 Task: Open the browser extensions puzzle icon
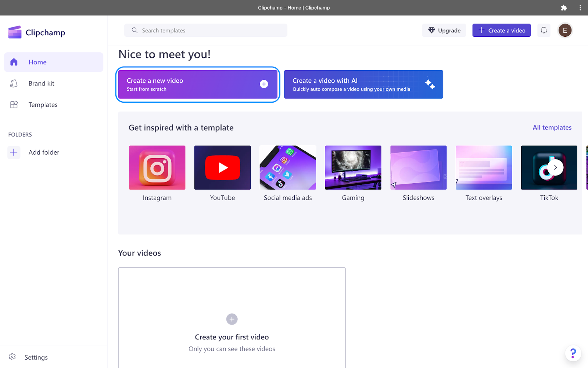[564, 8]
